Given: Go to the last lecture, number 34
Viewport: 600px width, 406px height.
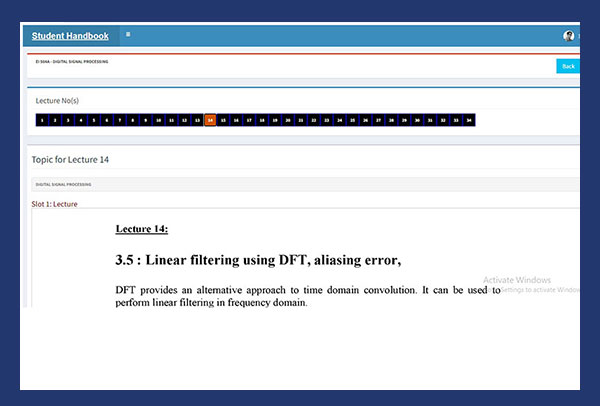Looking at the screenshot, I should [x=469, y=120].
